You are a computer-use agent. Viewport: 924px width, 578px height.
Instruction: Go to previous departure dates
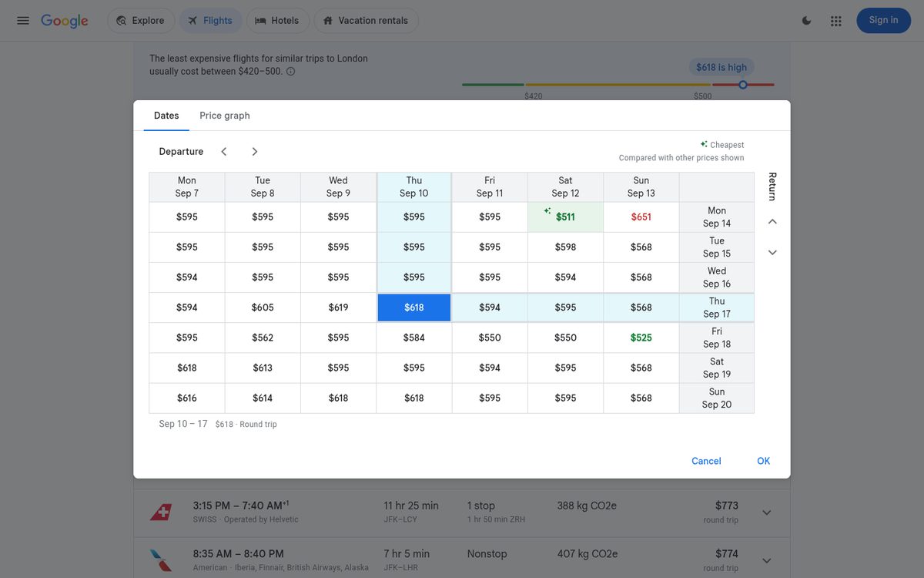224,152
